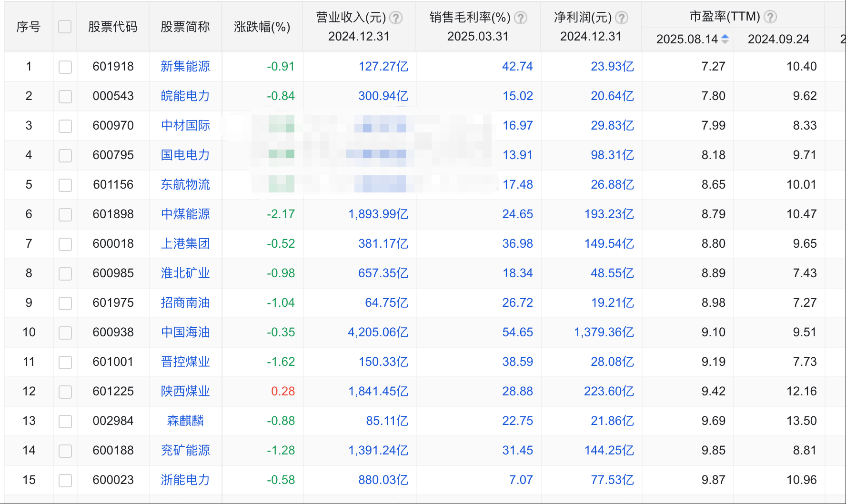Check the box for 600018 上港集团
Screen dimensions: 846x504
(65, 244)
